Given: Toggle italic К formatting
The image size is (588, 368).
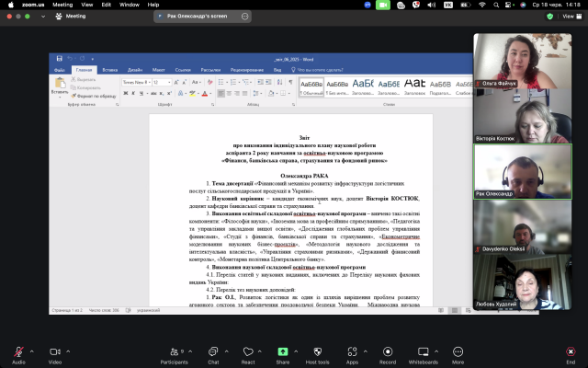Looking at the screenshot, I should pyautogui.click(x=133, y=94).
